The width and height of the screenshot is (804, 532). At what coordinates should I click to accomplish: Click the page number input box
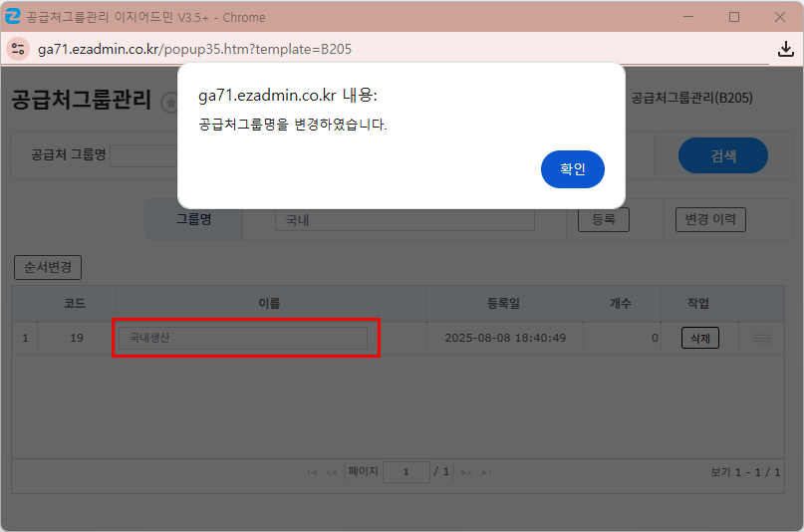(405, 471)
